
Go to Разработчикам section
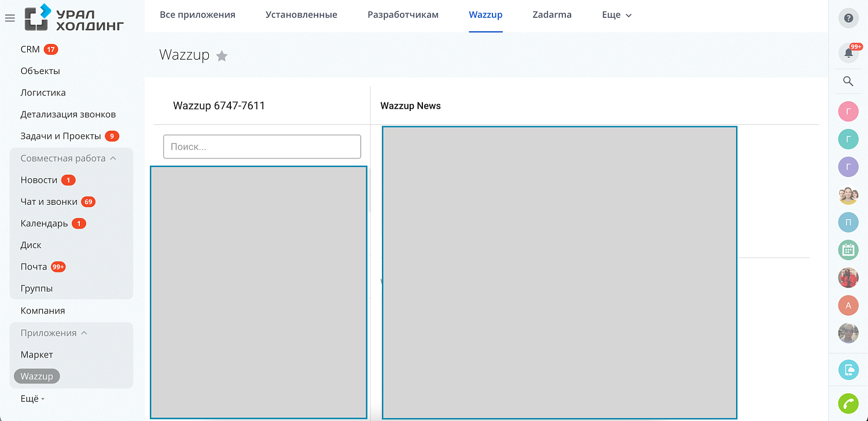[403, 14]
